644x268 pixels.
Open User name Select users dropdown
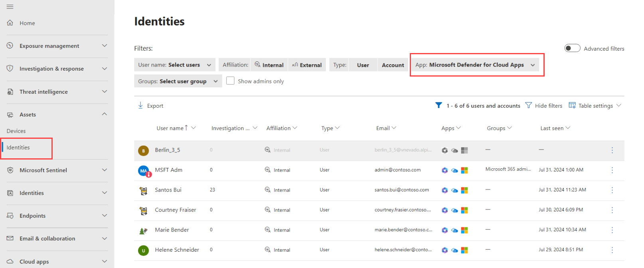[x=174, y=65]
